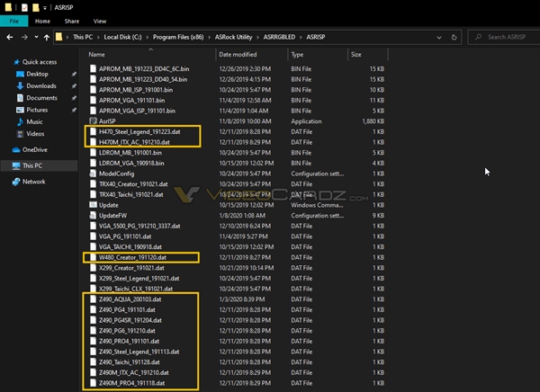The width and height of the screenshot is (540, 392).
Task: Expand the Quick access tree node
Action: click(5, 62)
